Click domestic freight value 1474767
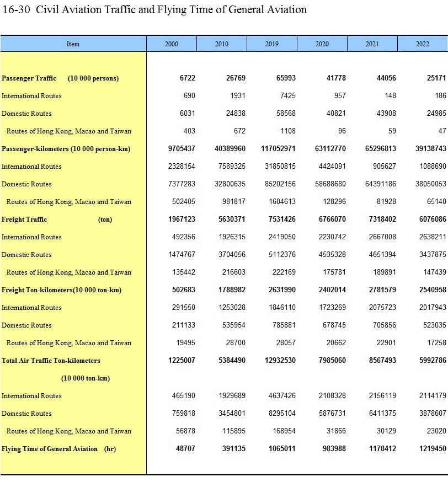The image size is (448, 493). 182,254
